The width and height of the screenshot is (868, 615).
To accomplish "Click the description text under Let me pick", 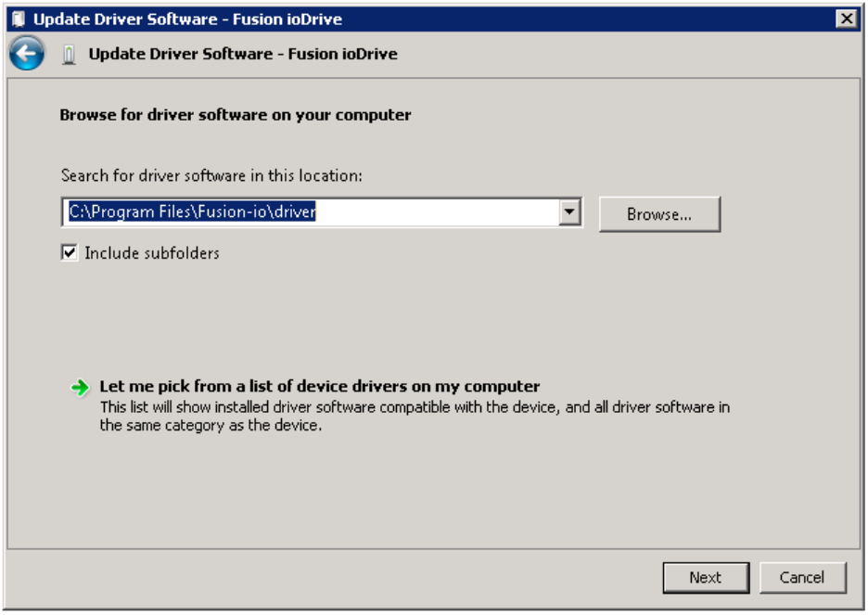I will (415, 416).
